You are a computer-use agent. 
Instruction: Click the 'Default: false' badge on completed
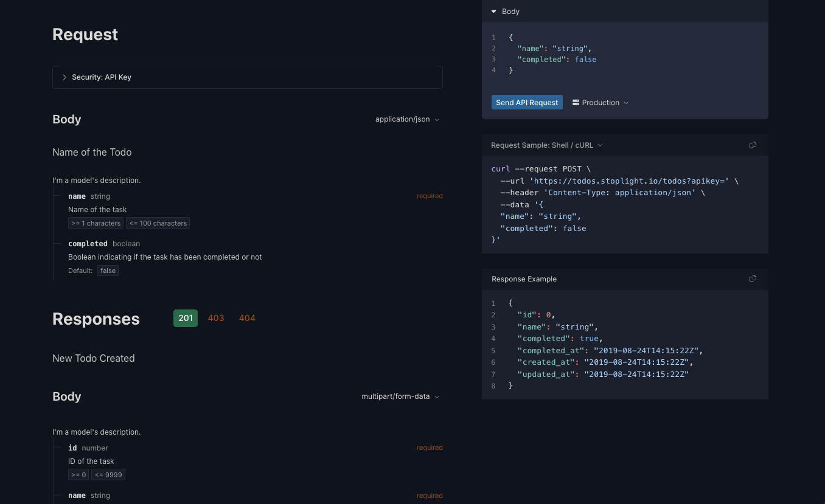(x=108, y=271)
